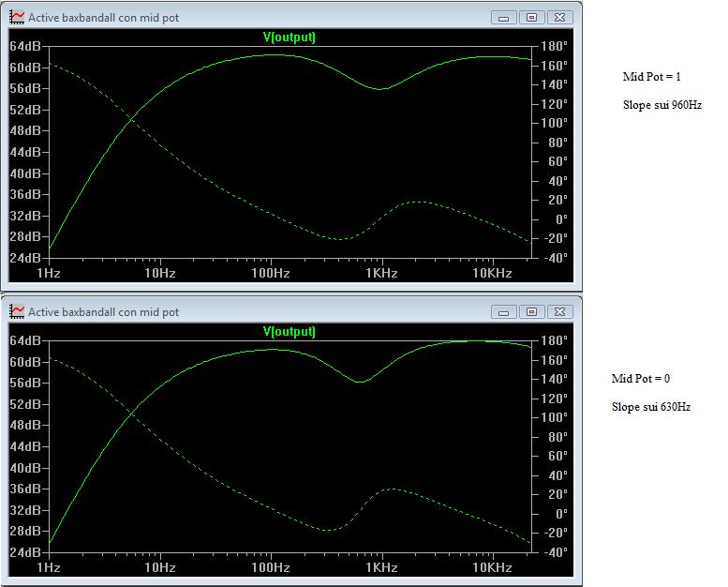Click the 180° label on top plot's phase axis
Viewport: 728px width, 587px height.
coord(555,47)
